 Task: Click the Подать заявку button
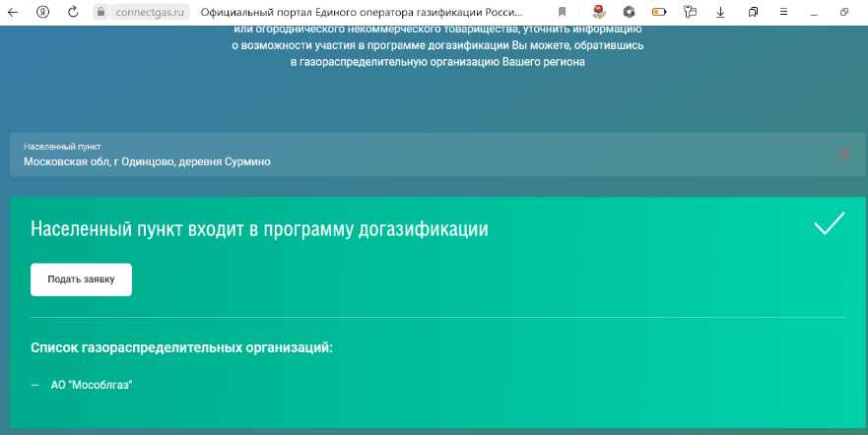click(81, 280)
